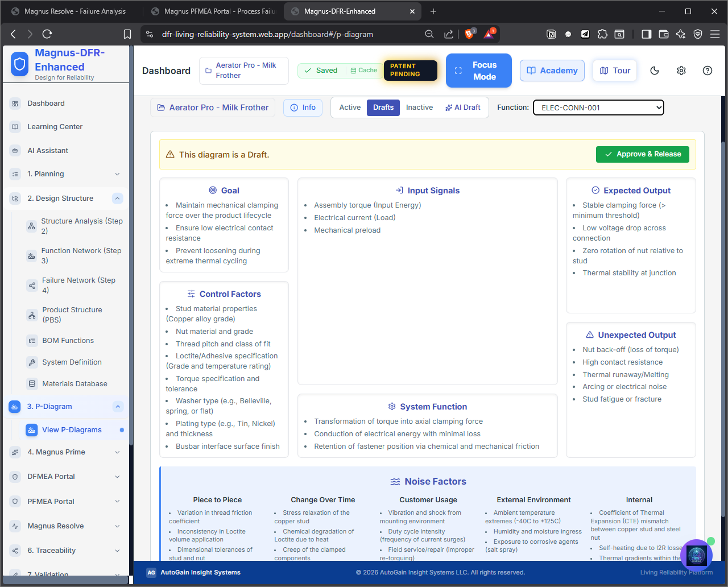Click the site settings icon beside the URL
The width and height of the screenshot is (728, 587).
pos(150,34)
